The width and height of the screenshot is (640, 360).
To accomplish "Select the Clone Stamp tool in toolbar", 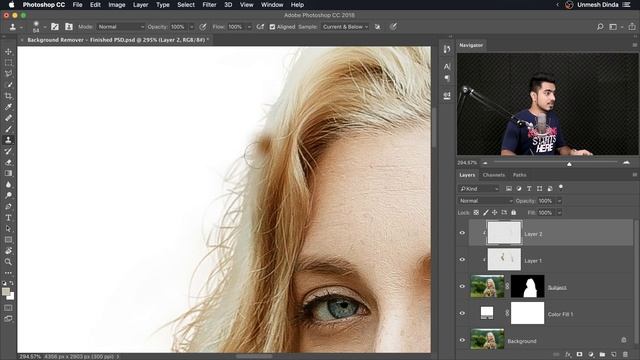I will [x=8, y=140].
